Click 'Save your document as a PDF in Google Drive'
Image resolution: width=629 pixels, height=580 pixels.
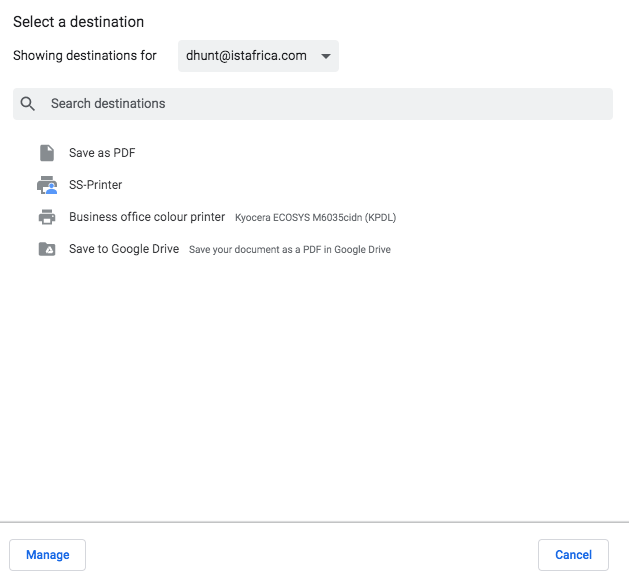(x=290, y=249)
